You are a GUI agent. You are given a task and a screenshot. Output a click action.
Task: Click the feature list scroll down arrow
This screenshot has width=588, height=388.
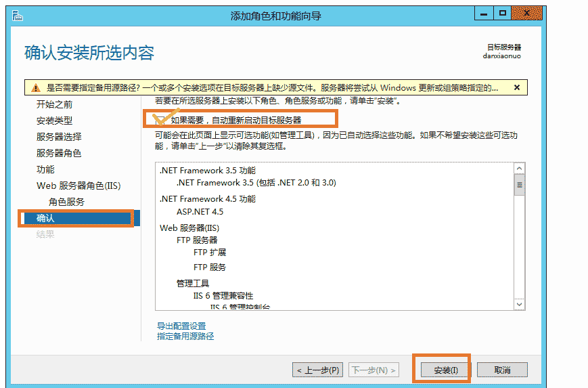point(520,304)
